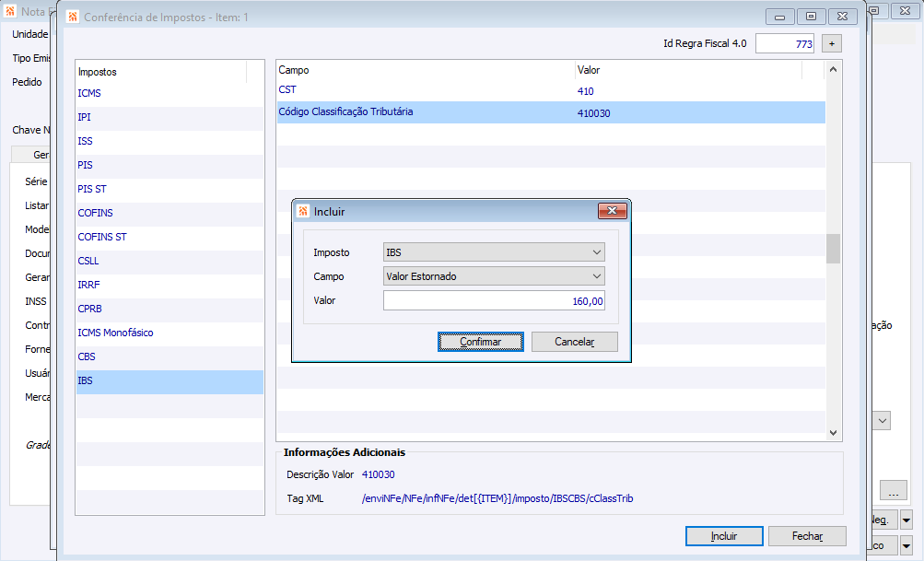Click the Código Classificação Tributária row

[x=551, y=112]
